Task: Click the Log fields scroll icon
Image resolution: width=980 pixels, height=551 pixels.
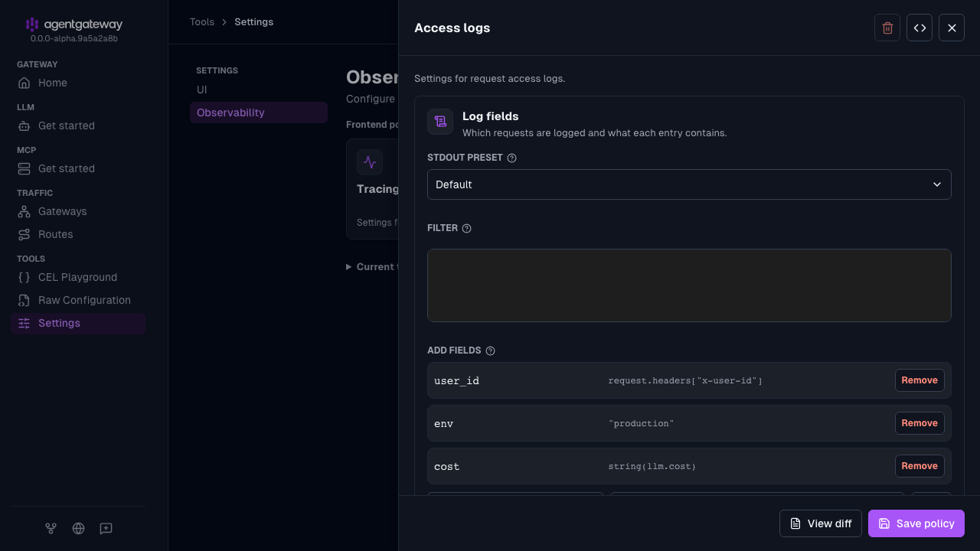Action: (440, 122)
